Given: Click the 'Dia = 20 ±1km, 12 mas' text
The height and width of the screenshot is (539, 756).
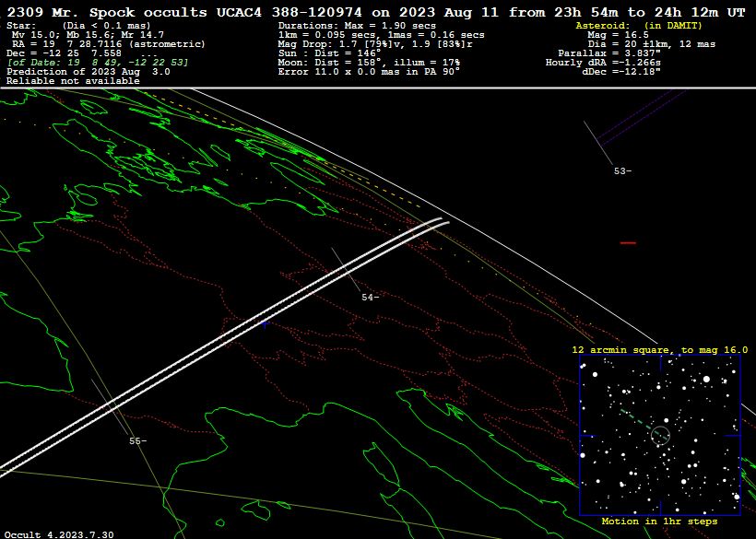Looking at the screenshot, I should click(652, 44).
